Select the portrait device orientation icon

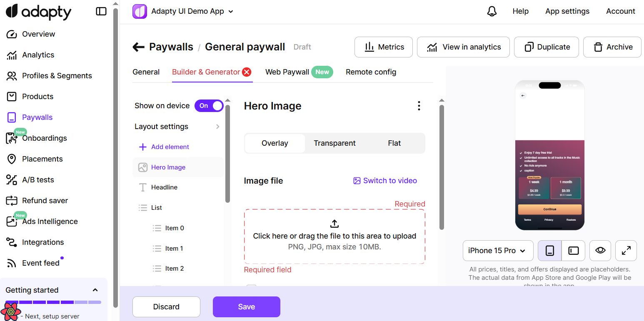click(x=549, y=251)
